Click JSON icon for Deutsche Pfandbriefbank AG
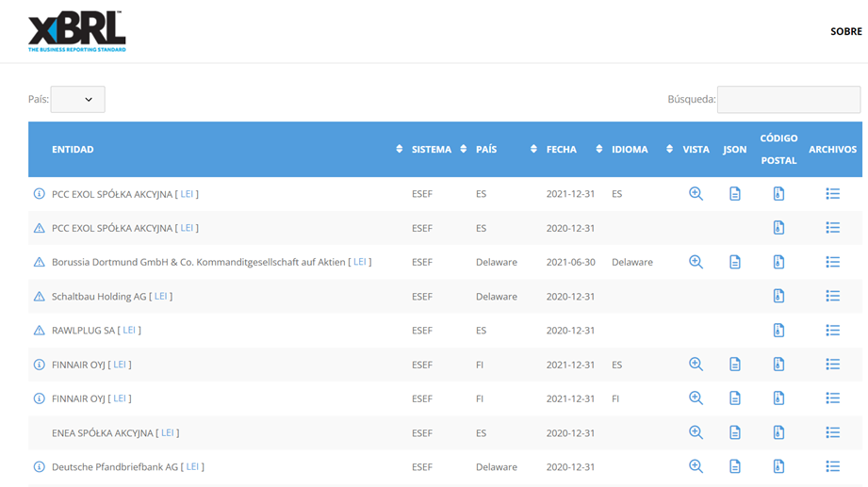Image resolution: width=868 pixels, height=487 pixels. coord(735,467)
